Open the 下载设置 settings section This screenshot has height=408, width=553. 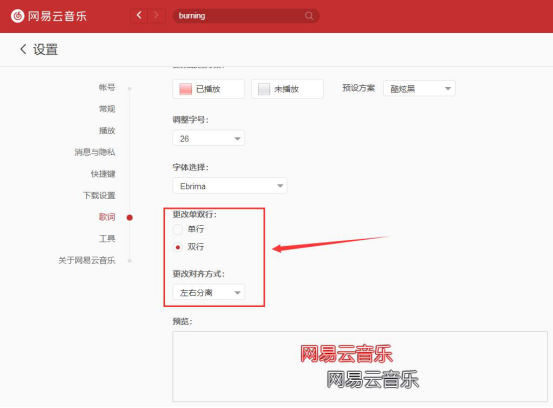point(99,195)
